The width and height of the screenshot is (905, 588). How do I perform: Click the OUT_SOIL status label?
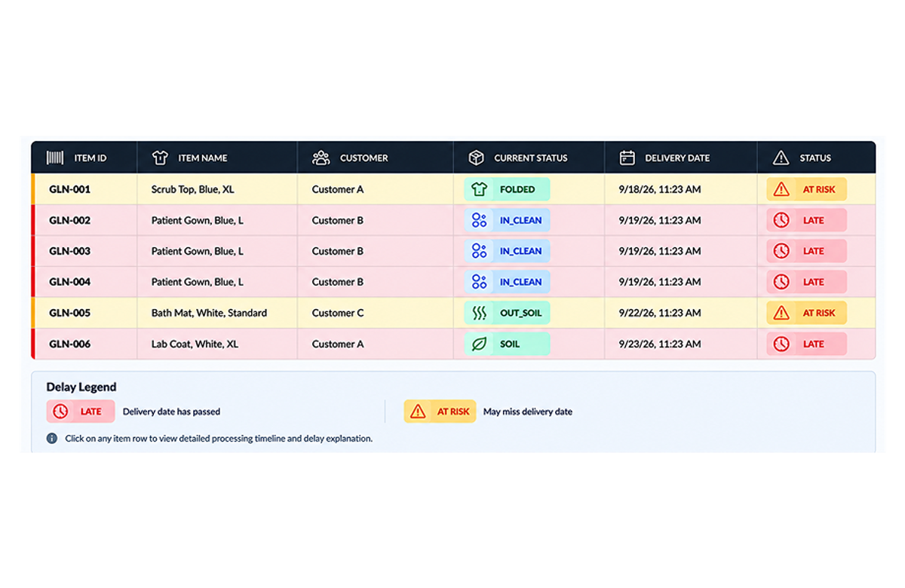click(x=521, y=313)
